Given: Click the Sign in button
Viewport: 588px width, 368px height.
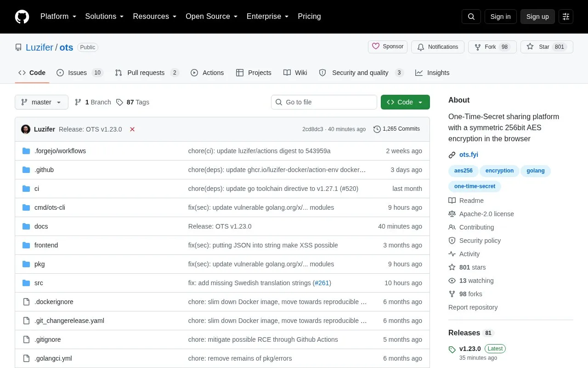Looking at the screenshot, I should point(500,17).
